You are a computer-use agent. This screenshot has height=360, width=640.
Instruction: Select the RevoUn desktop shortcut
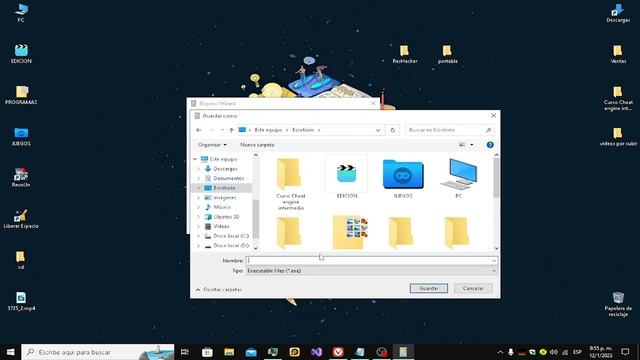pos(21,178)
